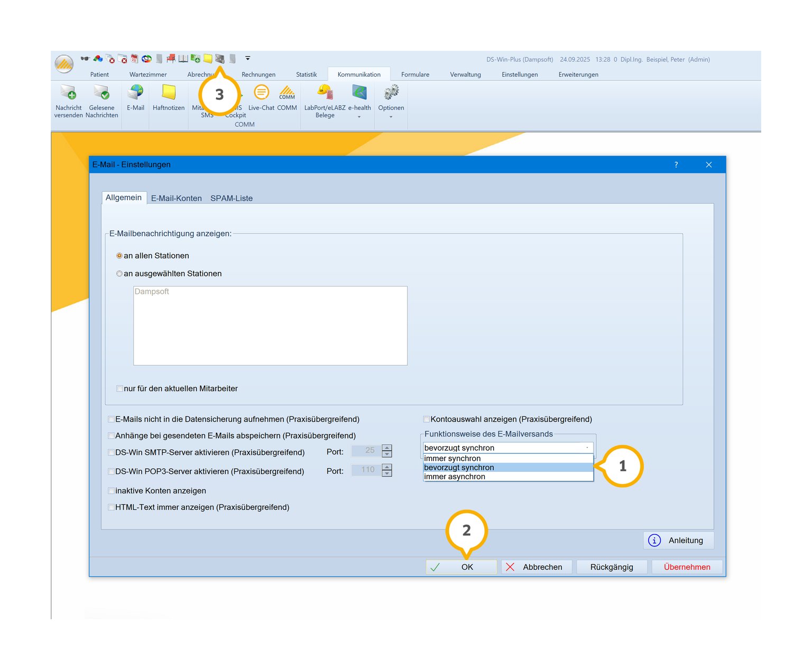Click the LabPort/eLABZ Belege icon
The image size is (812, 670).
click(x=325, y=94)
